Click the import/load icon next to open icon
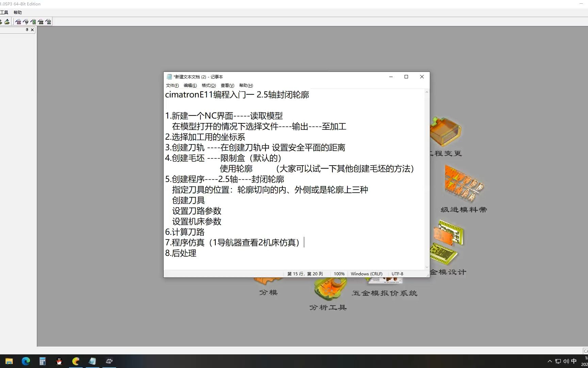 (7, 21)
